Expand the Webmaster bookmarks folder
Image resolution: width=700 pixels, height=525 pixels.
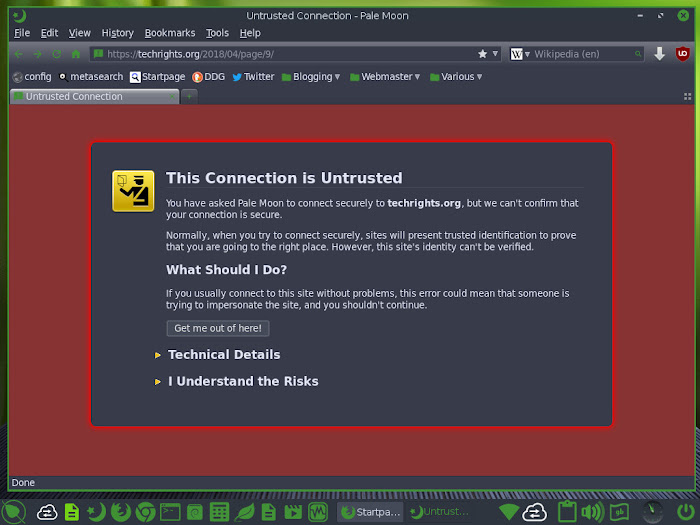(x=385, y=77)
